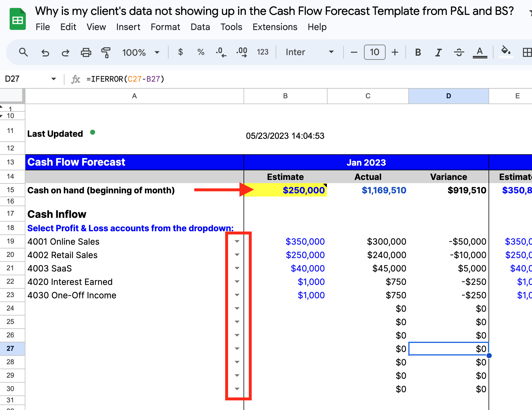This screenshot has height=410, width=532.
Task: Click the Cash Flow Forecast header cell
Action: coord(134,162)
